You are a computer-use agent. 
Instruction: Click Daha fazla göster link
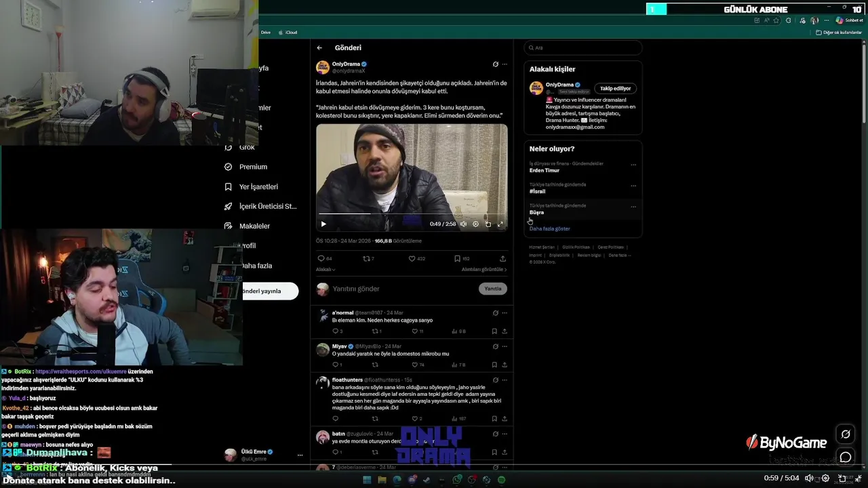pyautogui.click(x=550, y=229)
